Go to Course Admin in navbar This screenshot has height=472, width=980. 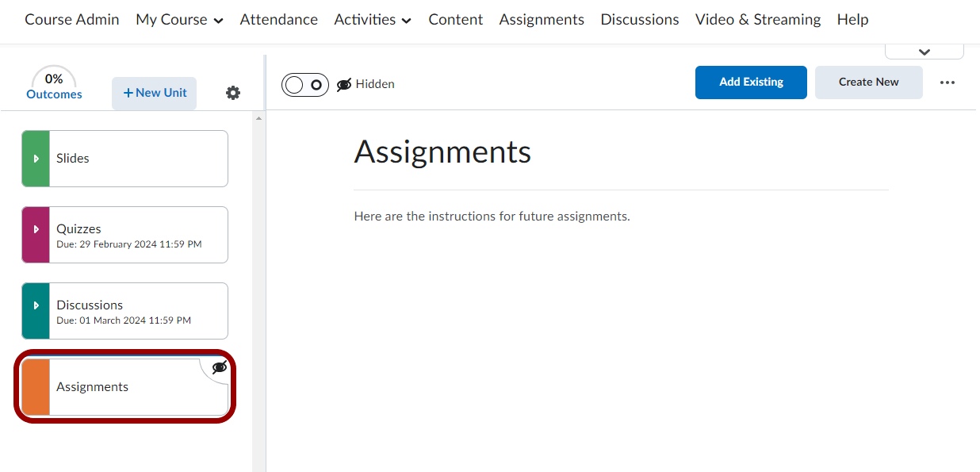72,20
